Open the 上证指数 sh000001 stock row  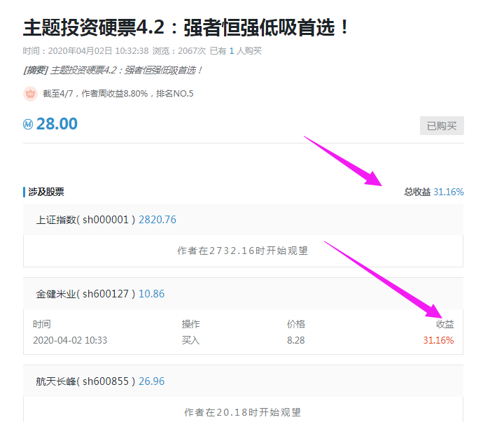pos(243,220)
